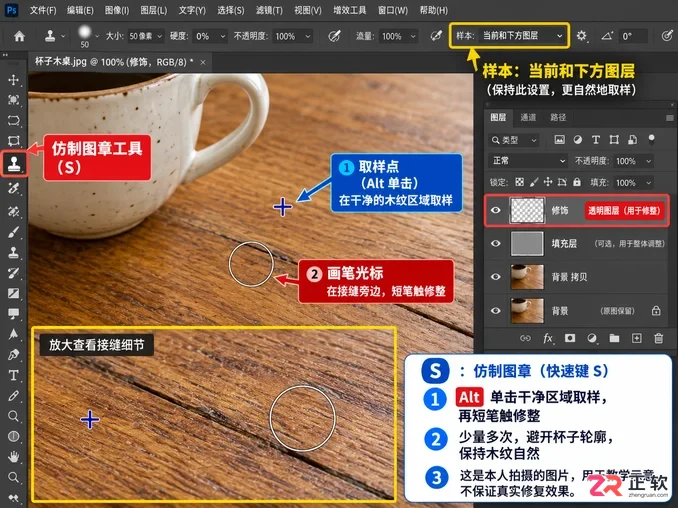Open the 滤镜(T) menu
Image resolution: width=678 pixels, height=508 pixels.
point(269,10)
